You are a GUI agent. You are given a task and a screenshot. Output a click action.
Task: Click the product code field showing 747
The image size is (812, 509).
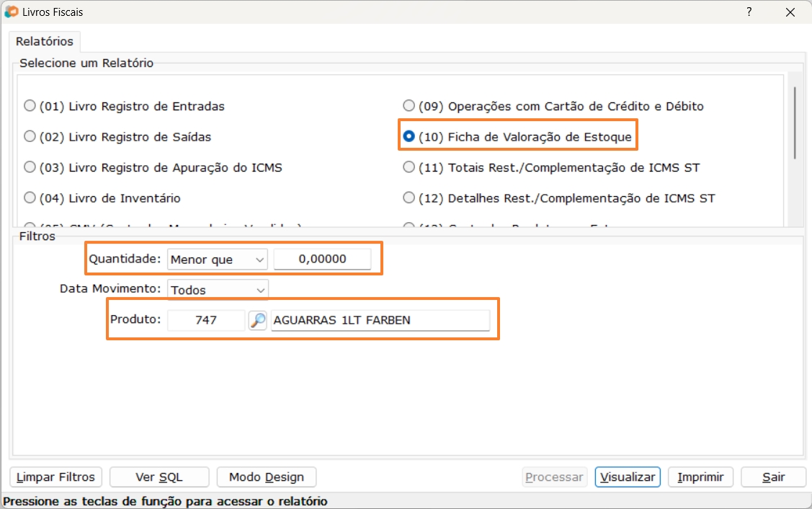click(206, 320)
